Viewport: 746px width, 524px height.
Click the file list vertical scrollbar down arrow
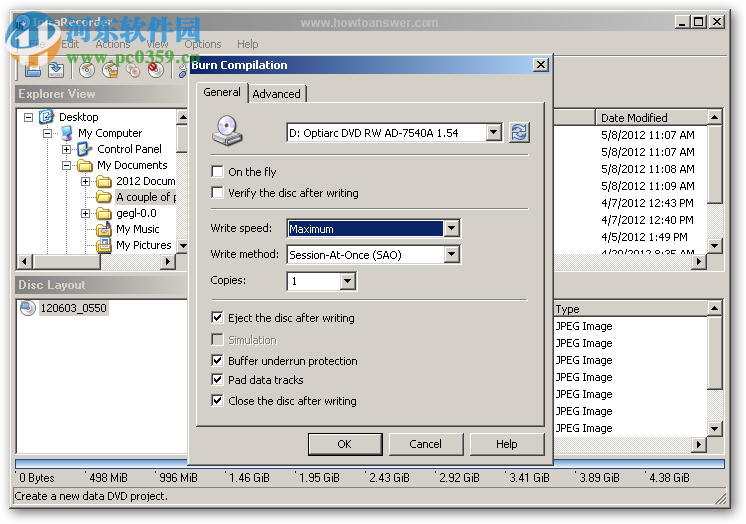point(715,246)
